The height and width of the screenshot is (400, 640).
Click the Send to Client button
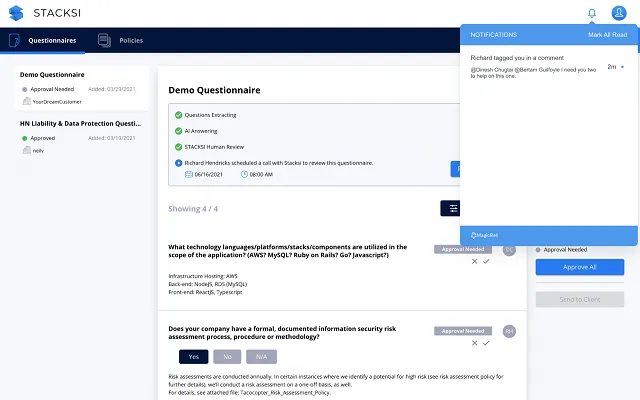pyautogui.click(x=580, y=300)
